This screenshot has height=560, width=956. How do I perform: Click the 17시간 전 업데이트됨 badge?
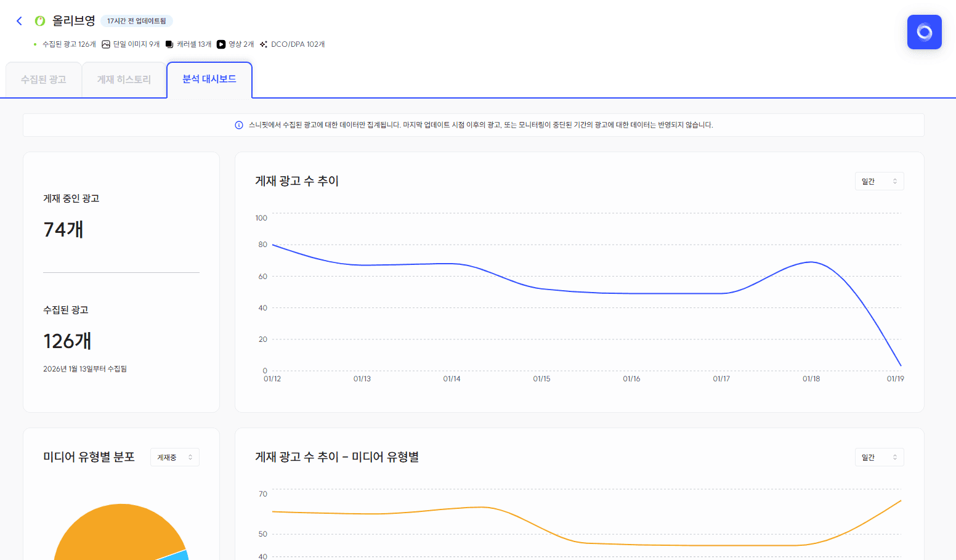pos(137,21)
